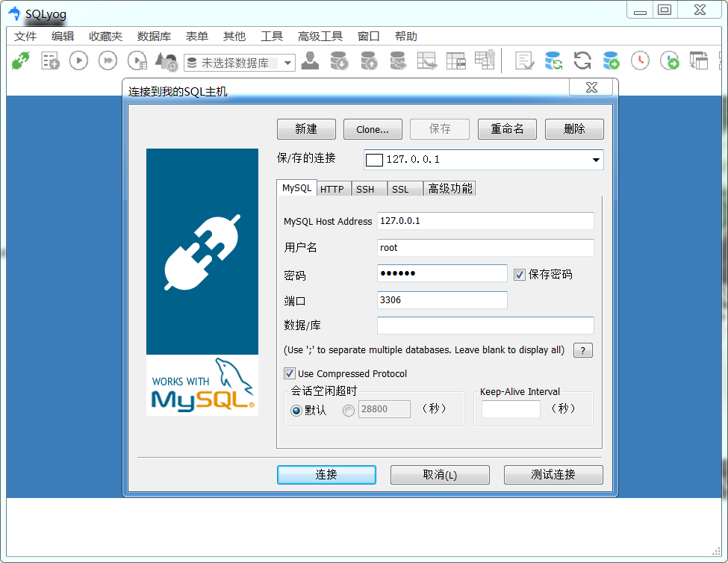Click the 新建 button

tap(306, 129)
